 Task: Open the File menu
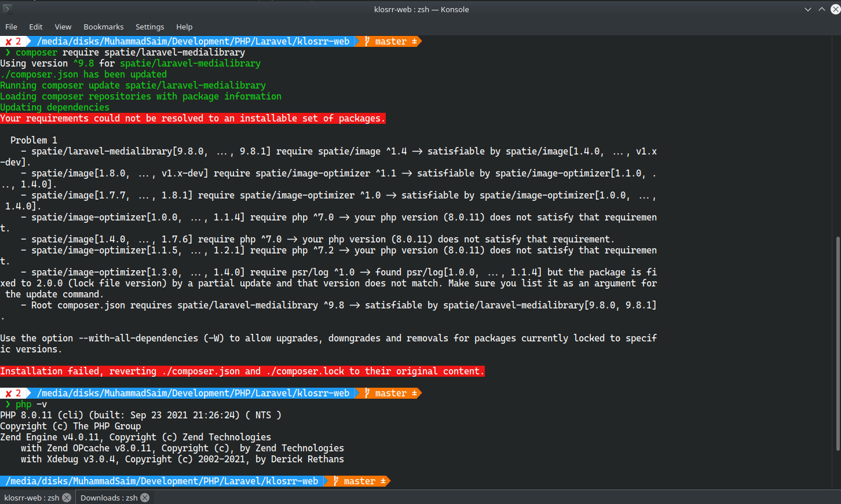tap(11, 27)
